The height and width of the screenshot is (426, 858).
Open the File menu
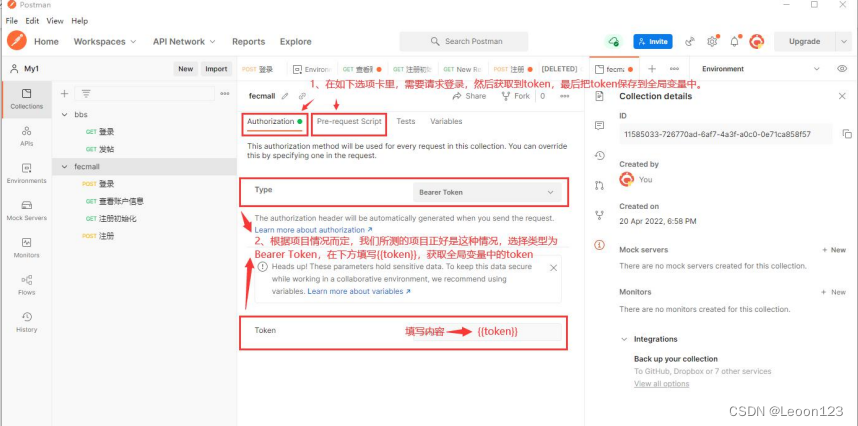tap(11, 21)
